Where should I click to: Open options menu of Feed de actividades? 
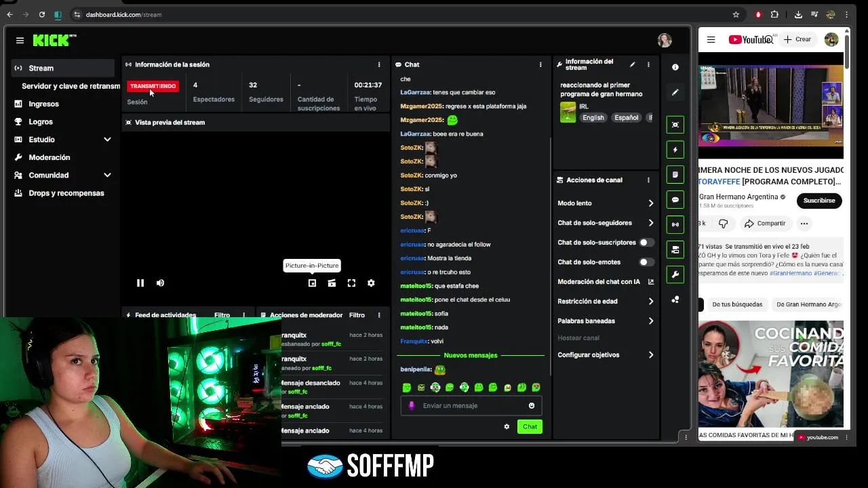[x=244, y=315]
